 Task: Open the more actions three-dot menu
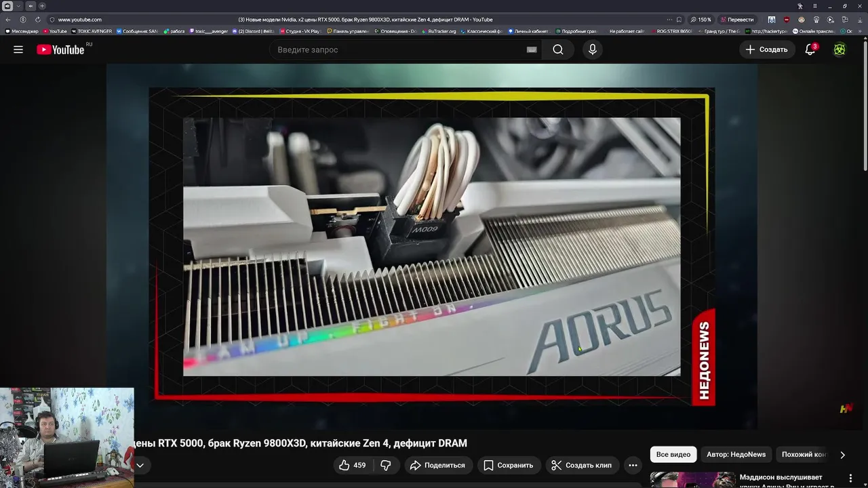[x=633, y=465]
